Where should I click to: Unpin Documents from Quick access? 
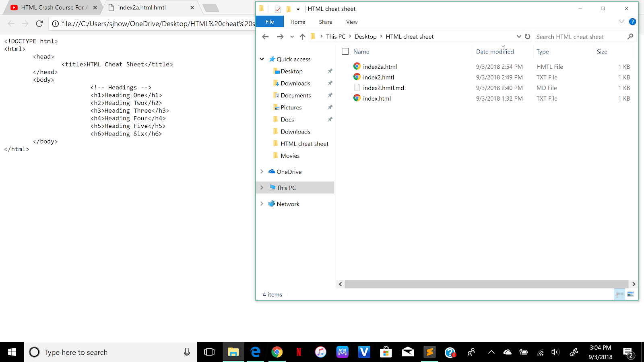[330, 95]
